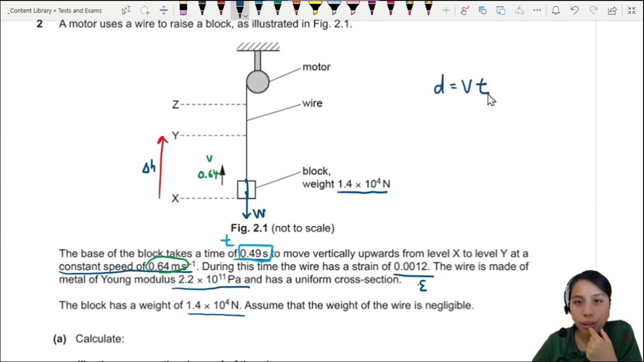The image size is (644, 362).
Task: Open the notifications bell
Action: [x=556, y=10]
